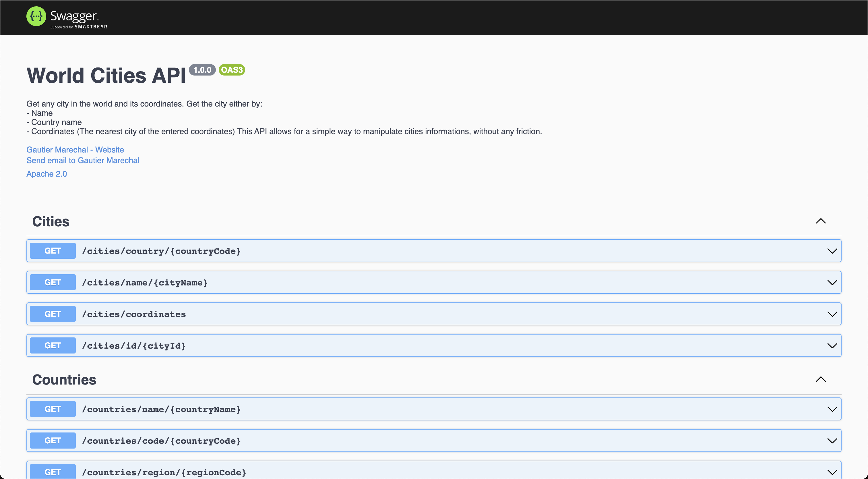Click the 1.0.0 version badge
This screenshot has width=868, height=479.
[202, 70]
